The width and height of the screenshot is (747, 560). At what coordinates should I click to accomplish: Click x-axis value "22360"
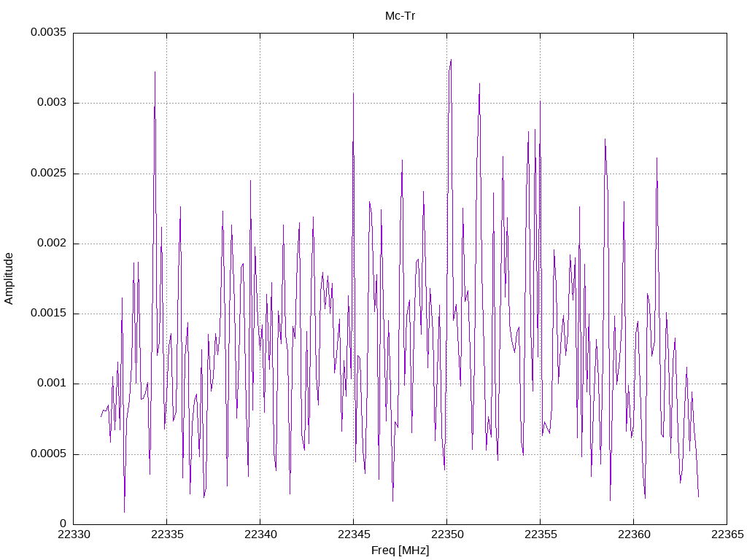634,534
